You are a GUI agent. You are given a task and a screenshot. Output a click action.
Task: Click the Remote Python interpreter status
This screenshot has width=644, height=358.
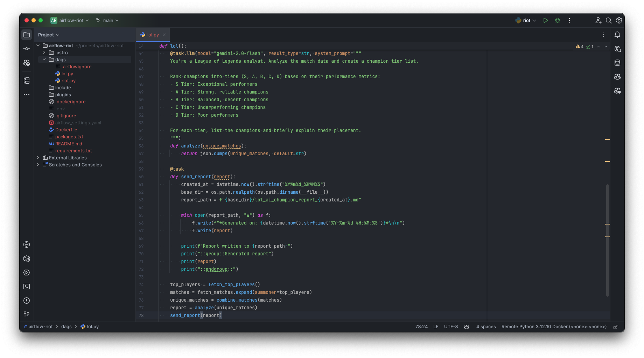554,327
